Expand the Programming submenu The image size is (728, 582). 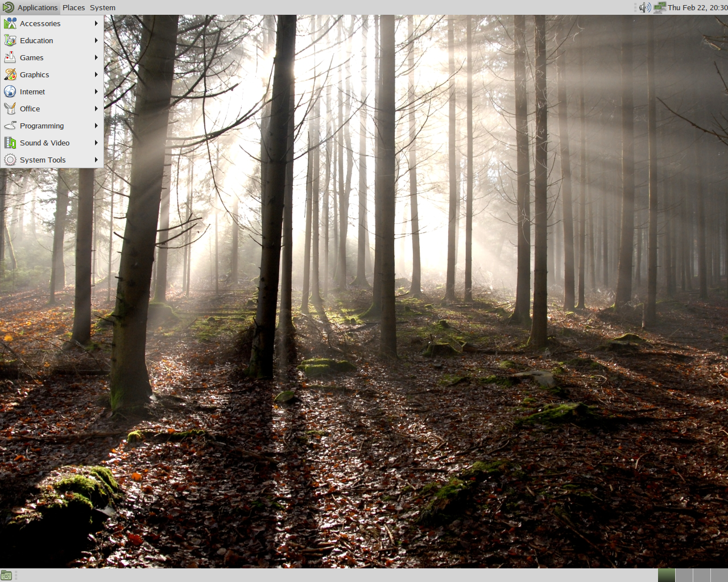52,126
